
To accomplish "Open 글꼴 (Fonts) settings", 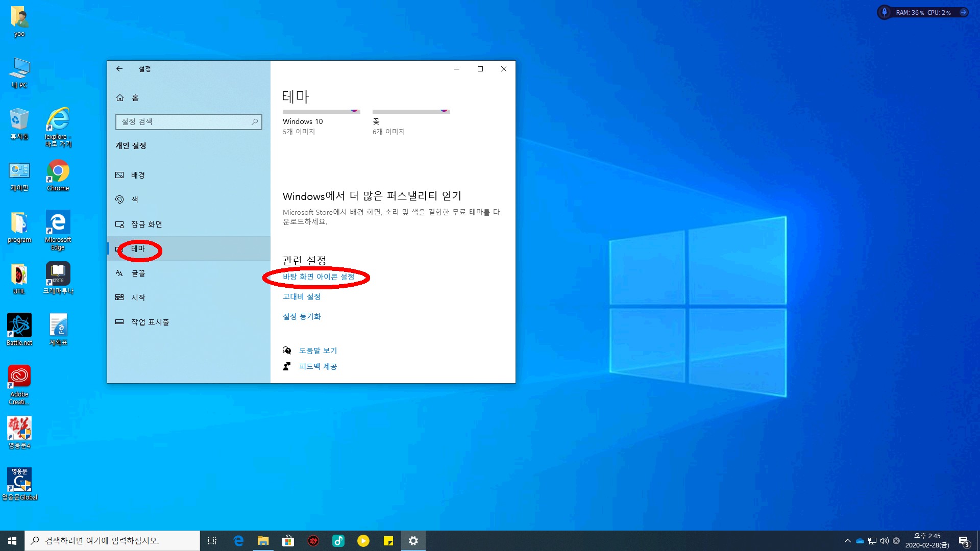I will pyautogui.click(x=138, y=273).
